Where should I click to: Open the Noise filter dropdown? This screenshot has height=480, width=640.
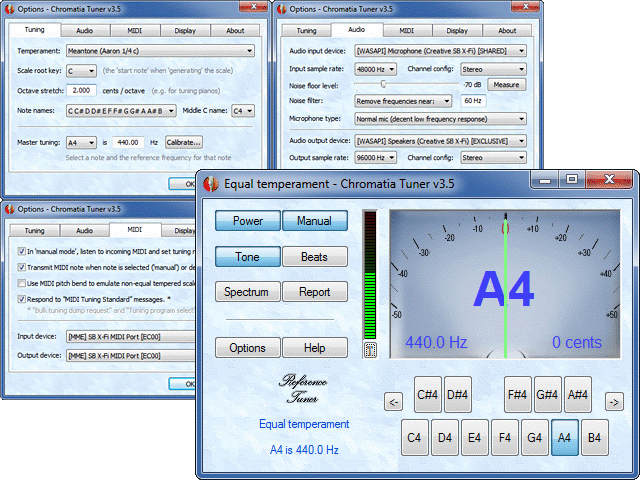pyautogui.click(x=403, y=101)
